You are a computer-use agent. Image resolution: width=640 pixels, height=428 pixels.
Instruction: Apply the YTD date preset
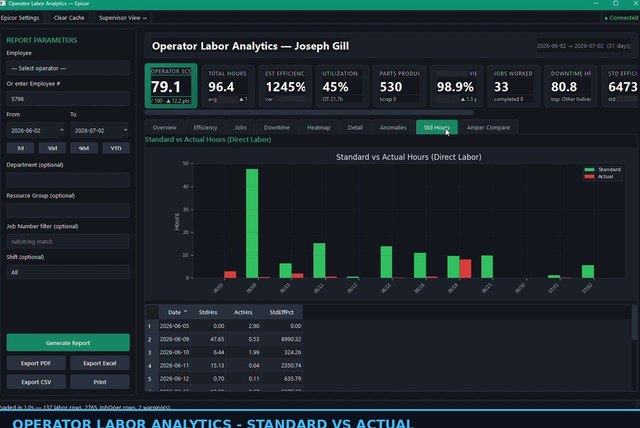116,148
